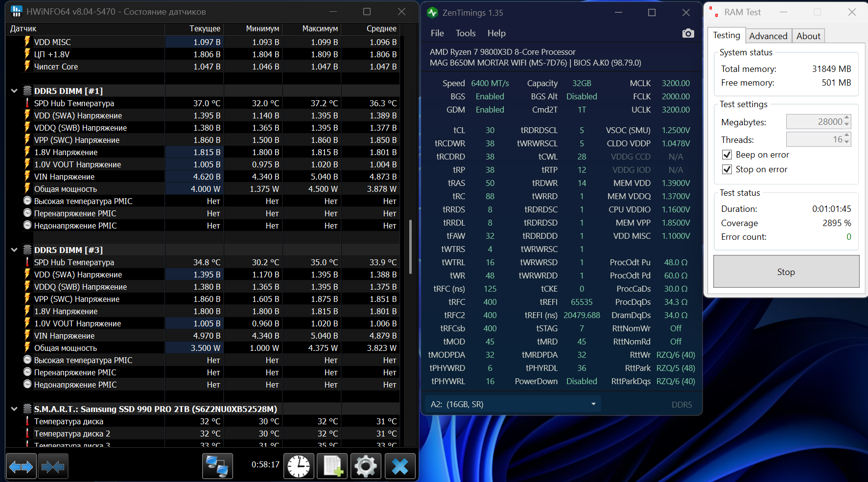Collapse the S.M.A.R.T. Samsung SSD group
The image size is (868, 482).
tap(14, 409)
